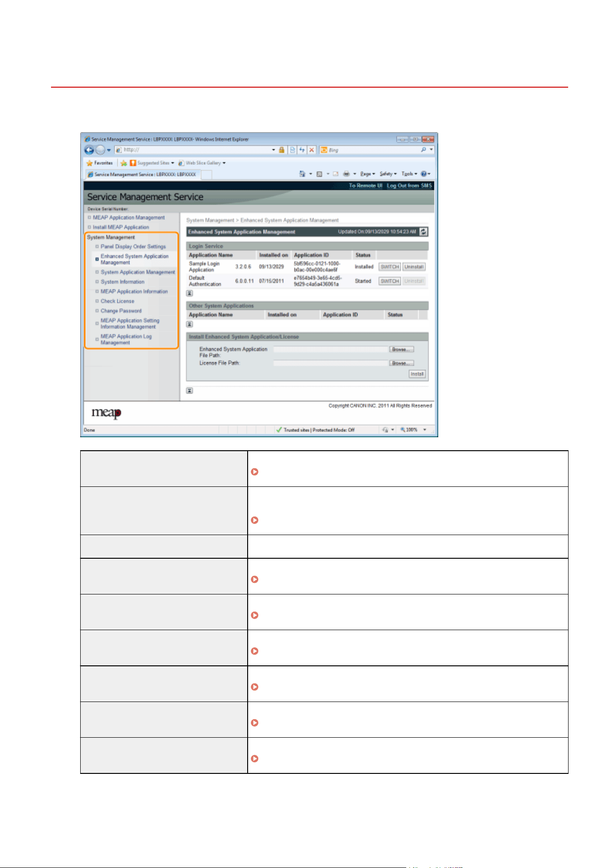Open the Home button dropdown arrow
This screenshot has height=868, width=614.
point(310,174)
